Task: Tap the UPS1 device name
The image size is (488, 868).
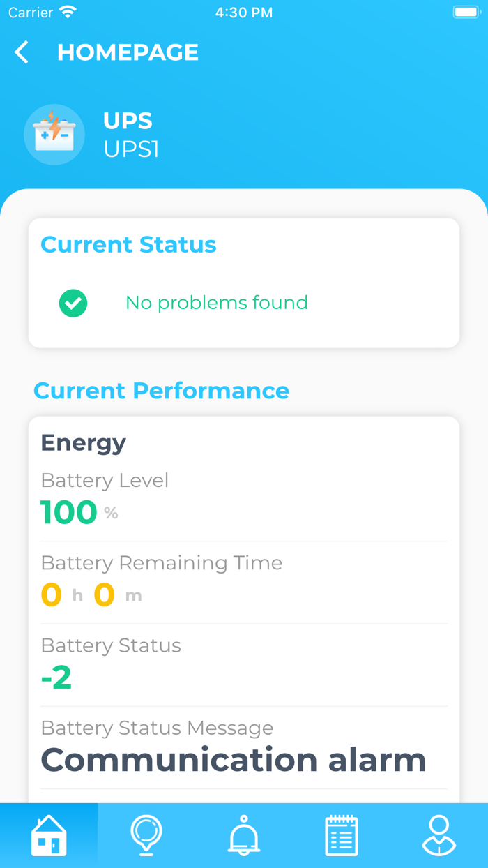Action: [130, 149]
